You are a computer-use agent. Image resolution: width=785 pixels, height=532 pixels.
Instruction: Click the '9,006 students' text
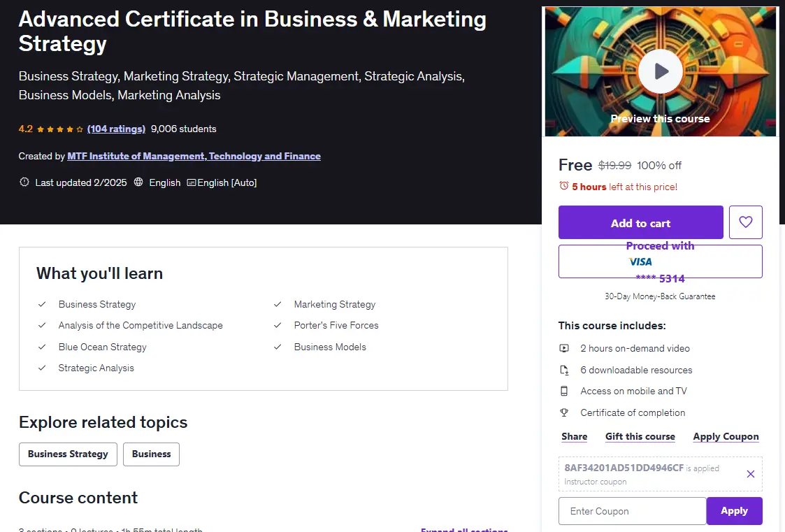point(184,129)
